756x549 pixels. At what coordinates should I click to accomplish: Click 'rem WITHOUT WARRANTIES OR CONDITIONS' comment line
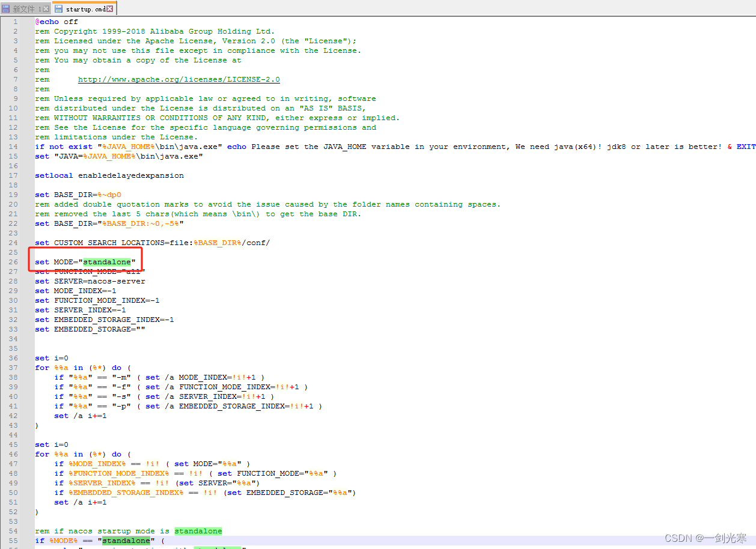(218, 118)
